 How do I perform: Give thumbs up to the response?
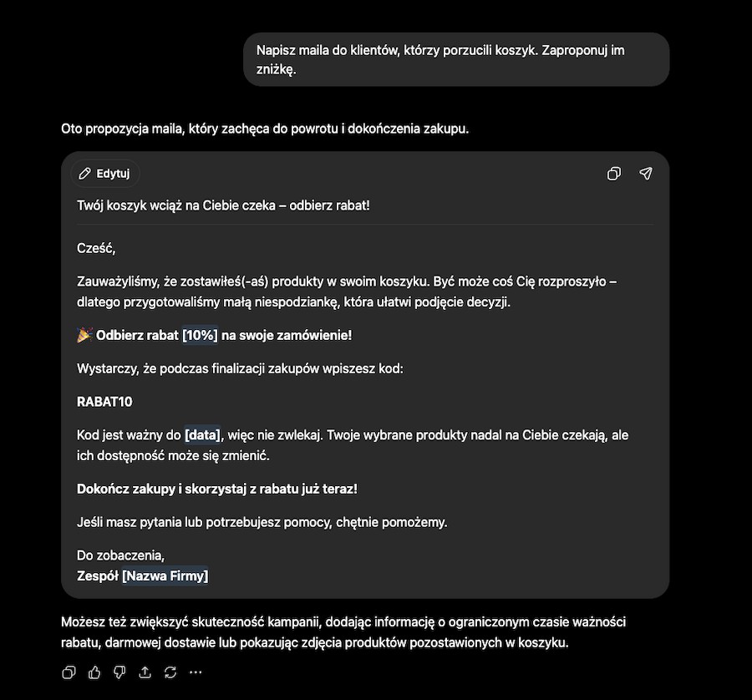pos(94,672)
